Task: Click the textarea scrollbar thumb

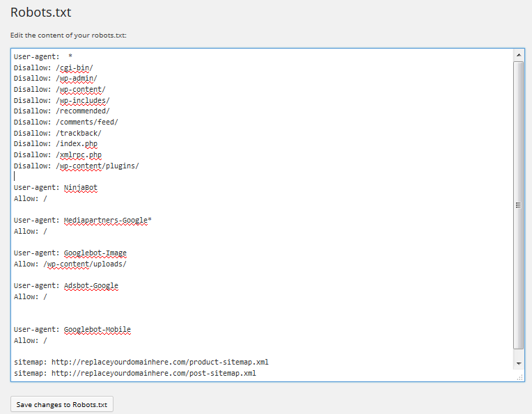Action: 519,205
